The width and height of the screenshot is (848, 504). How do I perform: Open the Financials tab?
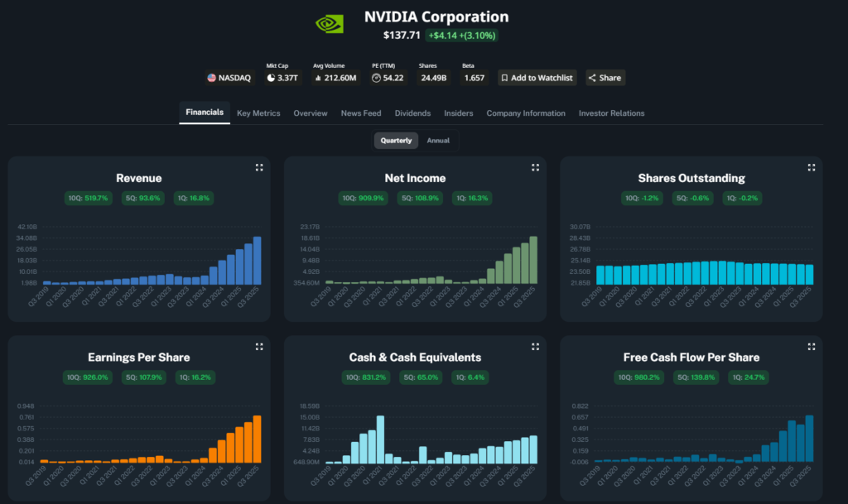(205, 113)
